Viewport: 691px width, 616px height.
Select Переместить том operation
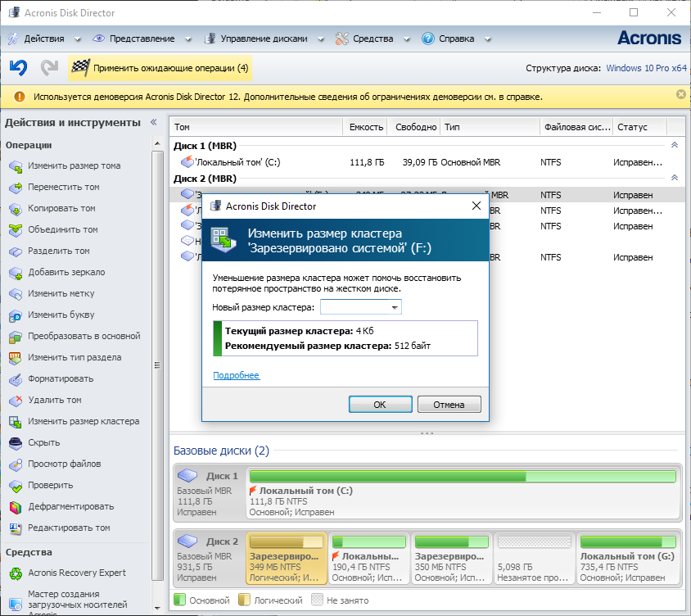point(64,187)
